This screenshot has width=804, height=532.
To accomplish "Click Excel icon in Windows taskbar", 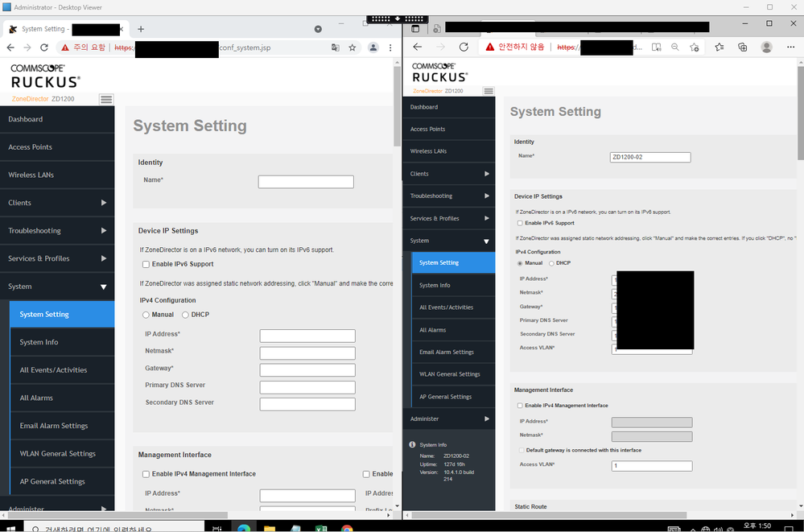I will [x=320, y=529].
